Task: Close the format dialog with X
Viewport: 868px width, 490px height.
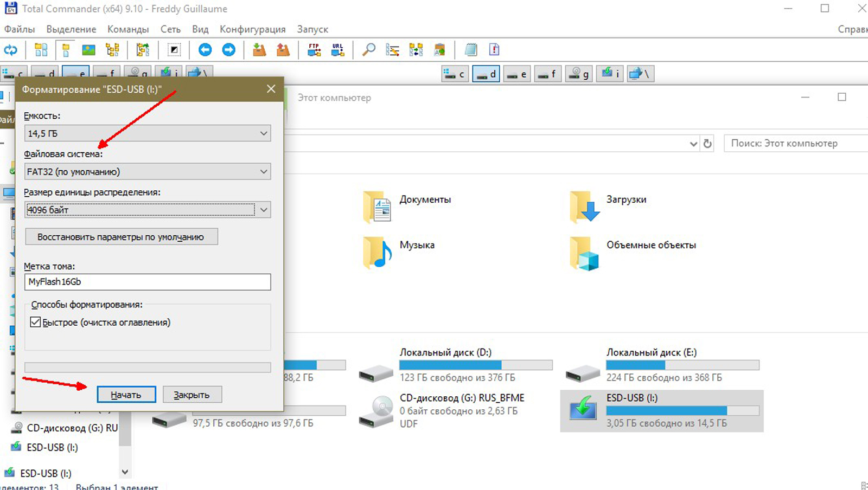Action: (271, 89)
